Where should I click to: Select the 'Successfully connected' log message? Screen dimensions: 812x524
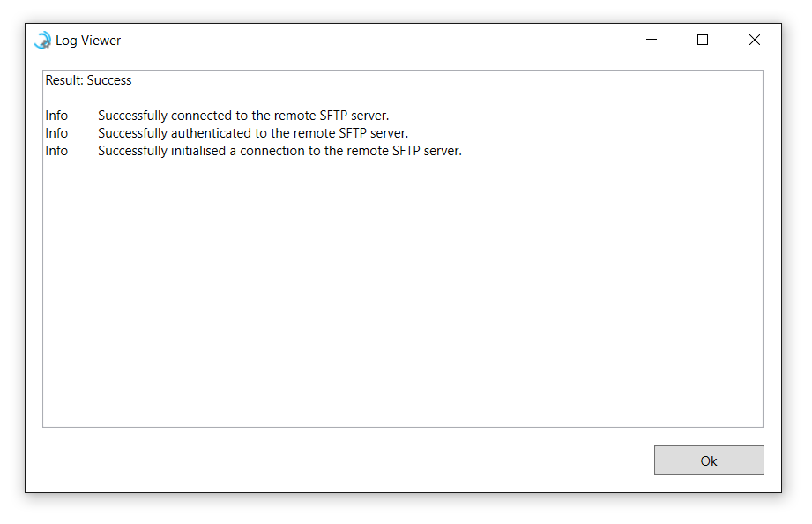pyautogui.click(x=243, y=116)
